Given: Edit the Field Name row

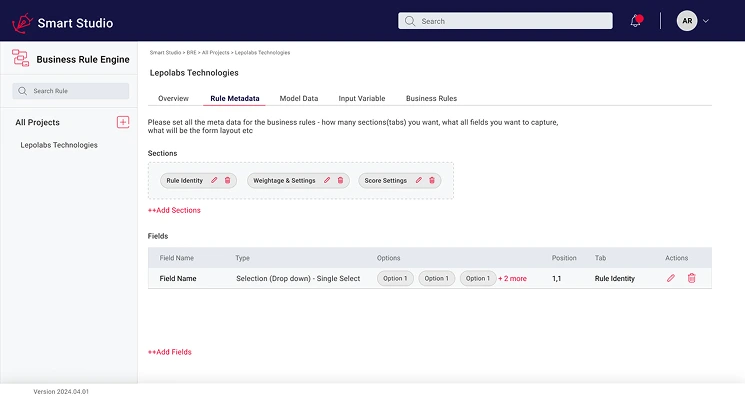Looking at the screenshot, I should pos(671,278).
